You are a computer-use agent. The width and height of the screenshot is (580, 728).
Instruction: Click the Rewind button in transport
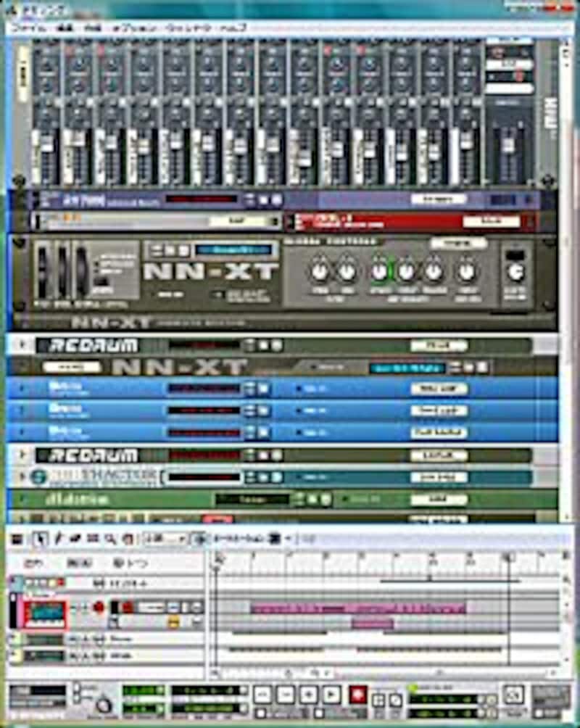click(262, 695)
